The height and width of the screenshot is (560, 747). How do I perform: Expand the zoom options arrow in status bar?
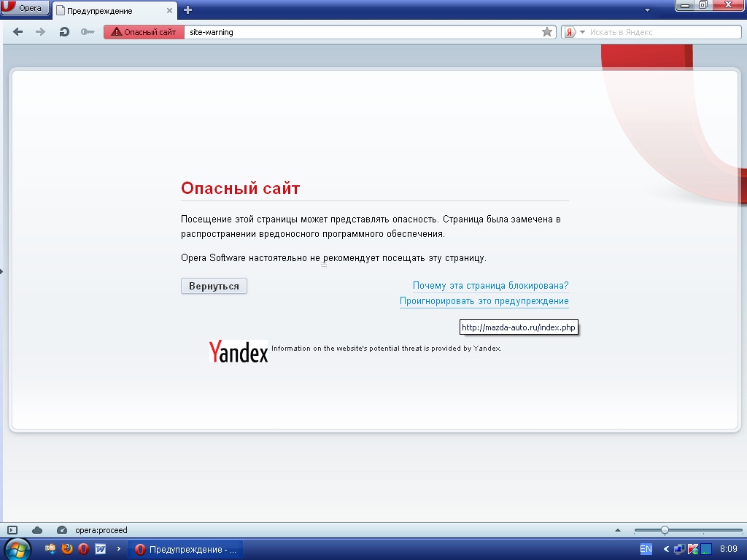(x=618, y=530)
